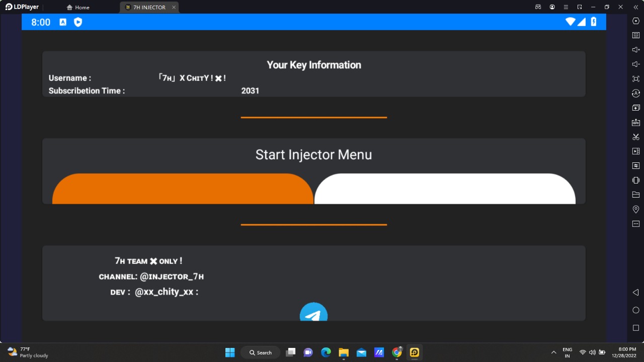Click Android home circle button
Viewport: 644px width, 362px height.
636,310
